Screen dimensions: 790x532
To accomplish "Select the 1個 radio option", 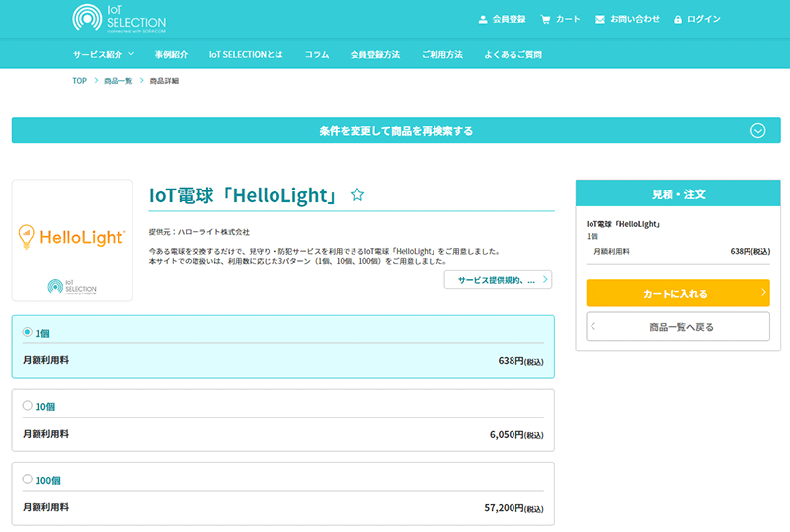I will [28, 332].
